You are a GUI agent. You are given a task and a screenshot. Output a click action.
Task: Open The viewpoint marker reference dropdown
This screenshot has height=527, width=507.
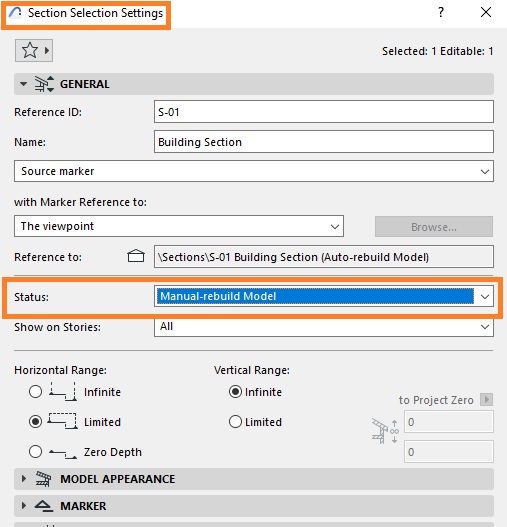coord(179,226)
